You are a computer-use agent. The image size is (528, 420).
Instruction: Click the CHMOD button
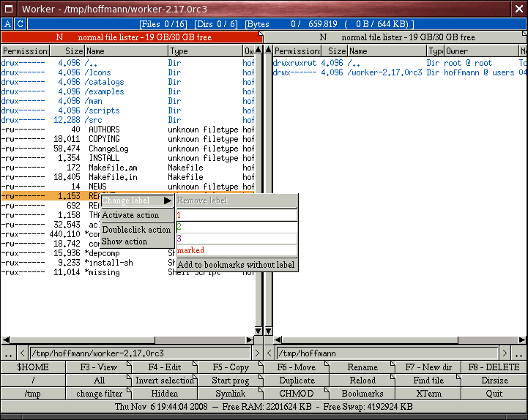(x=297, y=394)
